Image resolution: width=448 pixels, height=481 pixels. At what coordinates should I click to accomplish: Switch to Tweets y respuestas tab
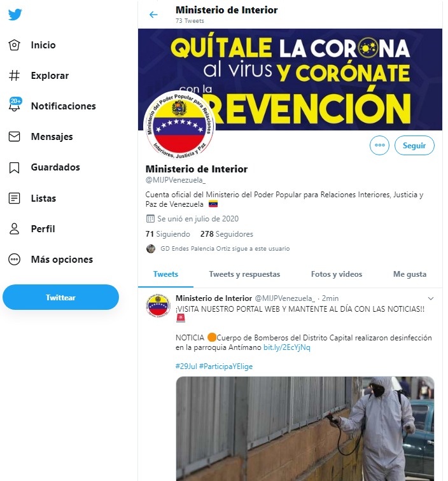point(244,274)
